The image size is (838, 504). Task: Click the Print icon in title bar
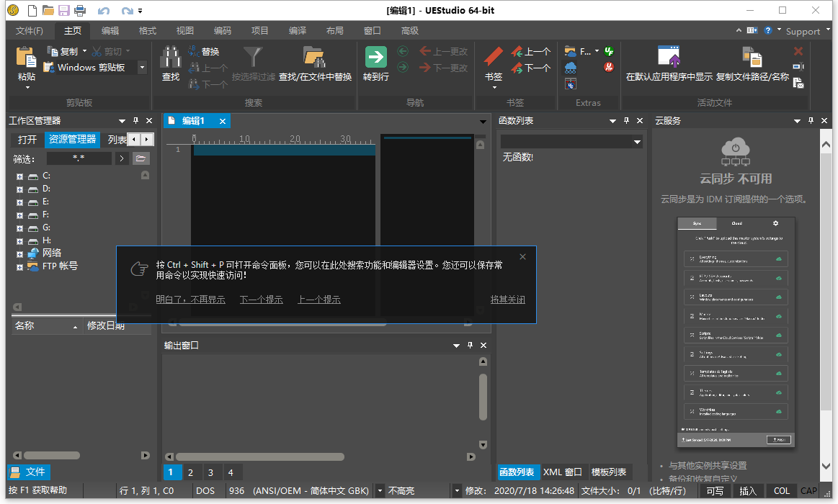[80, 10]
